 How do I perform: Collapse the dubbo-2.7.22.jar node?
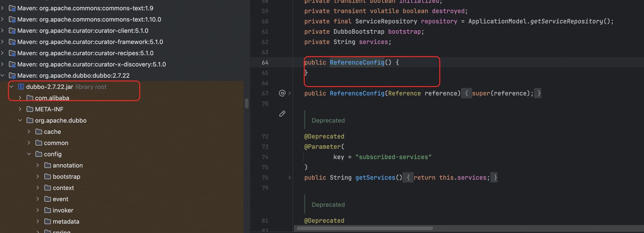(11, 87)
